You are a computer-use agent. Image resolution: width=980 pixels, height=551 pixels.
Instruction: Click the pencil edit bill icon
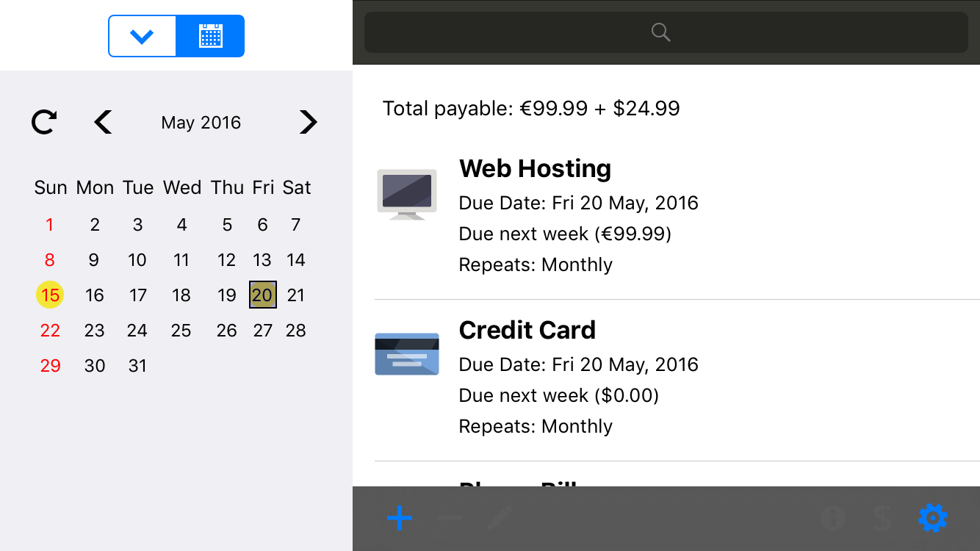tap(500, 519)
